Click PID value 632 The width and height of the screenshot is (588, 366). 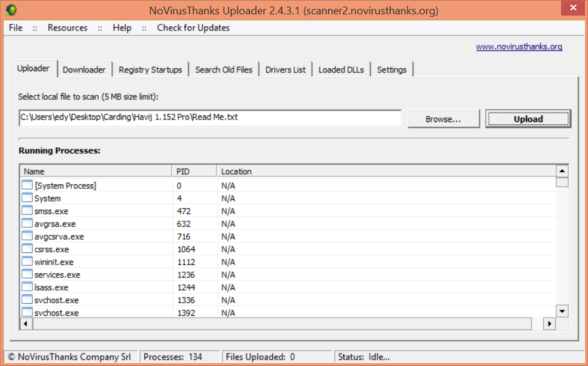coord(184,224)
